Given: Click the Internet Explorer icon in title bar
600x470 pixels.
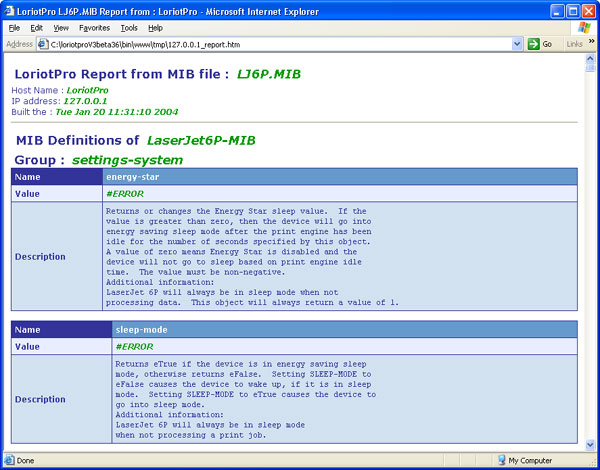Looking at the screenshot, I should pos(11,9).
